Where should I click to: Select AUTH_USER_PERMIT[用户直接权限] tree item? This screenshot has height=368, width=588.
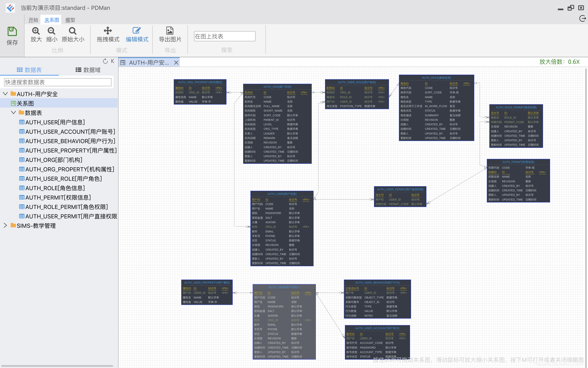click(x=71, y=216)
